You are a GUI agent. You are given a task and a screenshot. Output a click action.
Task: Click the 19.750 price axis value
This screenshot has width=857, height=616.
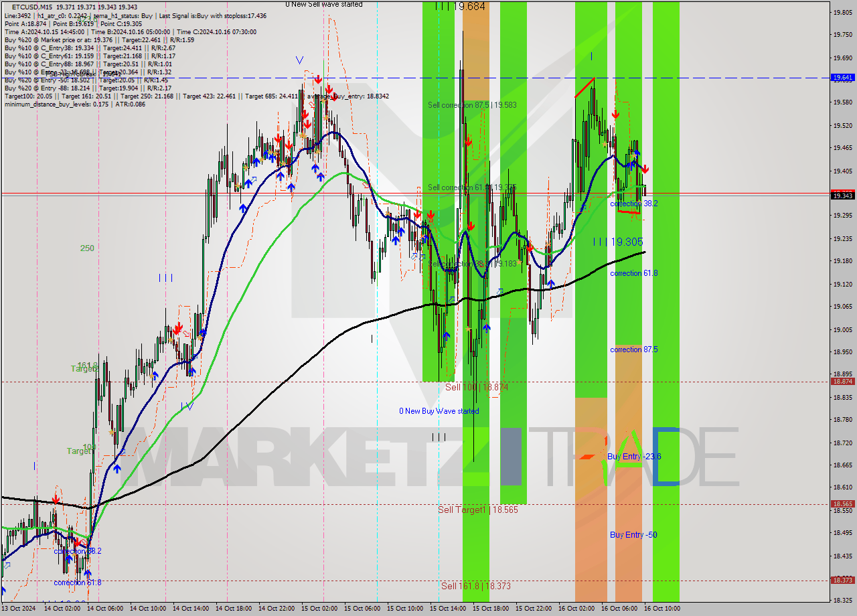(842, 34)
